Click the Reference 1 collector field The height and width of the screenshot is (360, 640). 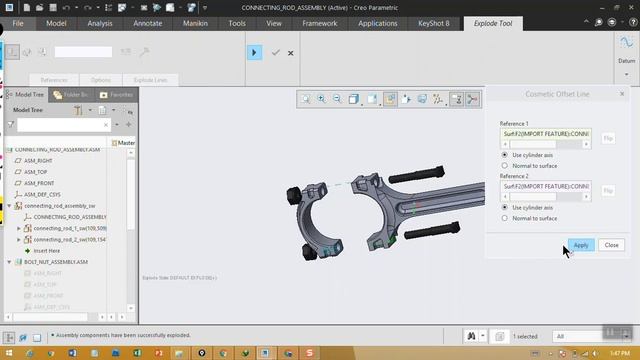(546, 134)
